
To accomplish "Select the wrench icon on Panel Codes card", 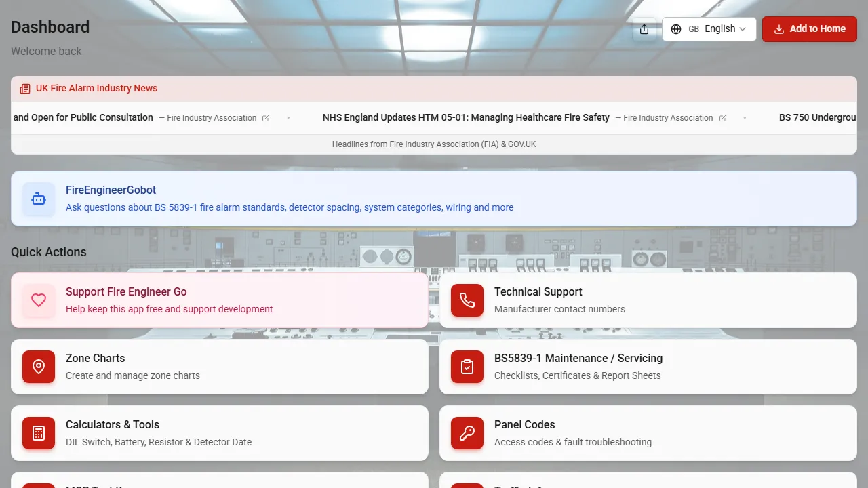I will tap(467, 433).
